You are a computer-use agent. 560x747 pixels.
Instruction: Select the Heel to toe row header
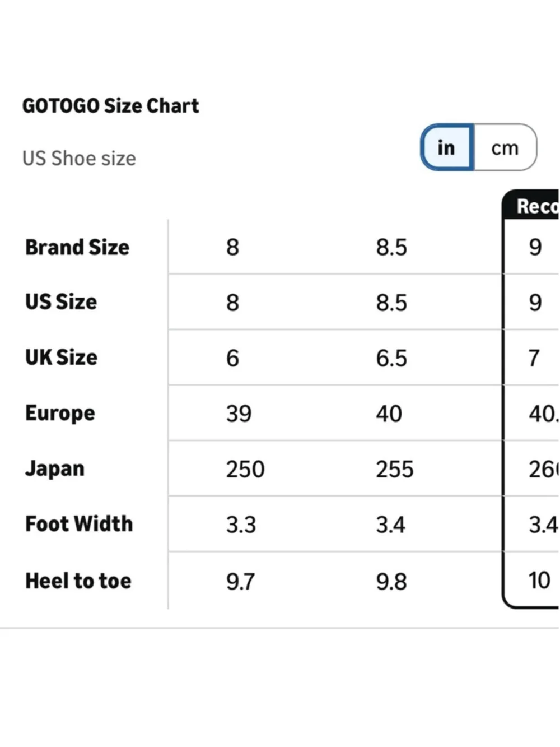click(x=78, y=581)
